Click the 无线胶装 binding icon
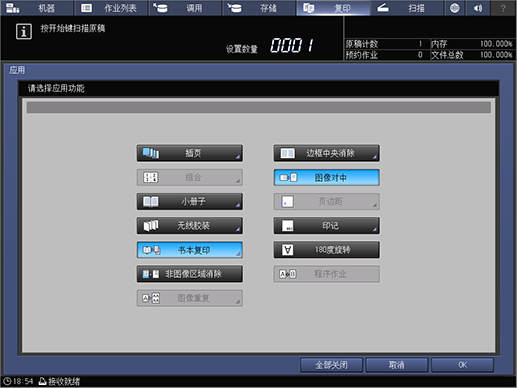 151,226
